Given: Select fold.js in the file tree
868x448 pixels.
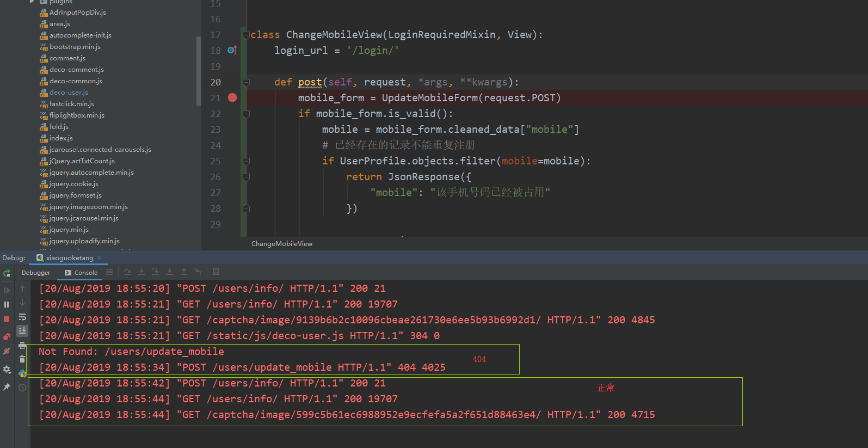Looking at the screenshot, I should (x=59, y=127).
